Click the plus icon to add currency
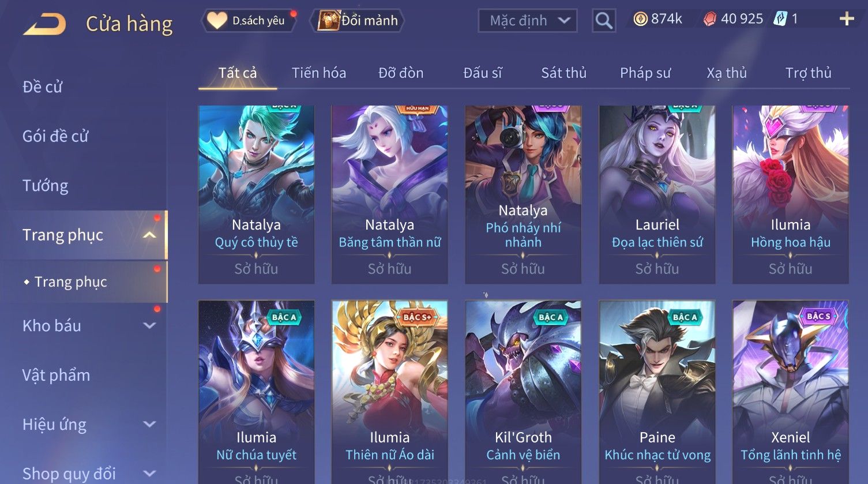 [x=846, y=19]
